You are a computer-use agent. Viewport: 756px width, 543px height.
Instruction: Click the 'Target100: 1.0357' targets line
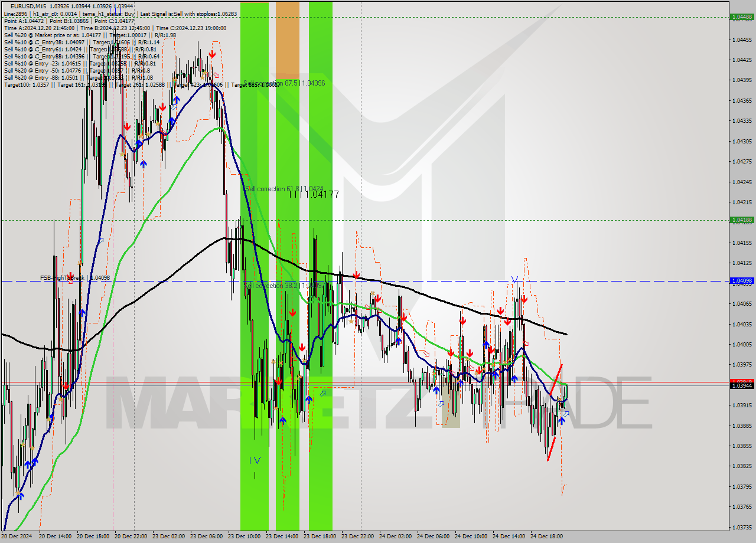coord(142,84)
